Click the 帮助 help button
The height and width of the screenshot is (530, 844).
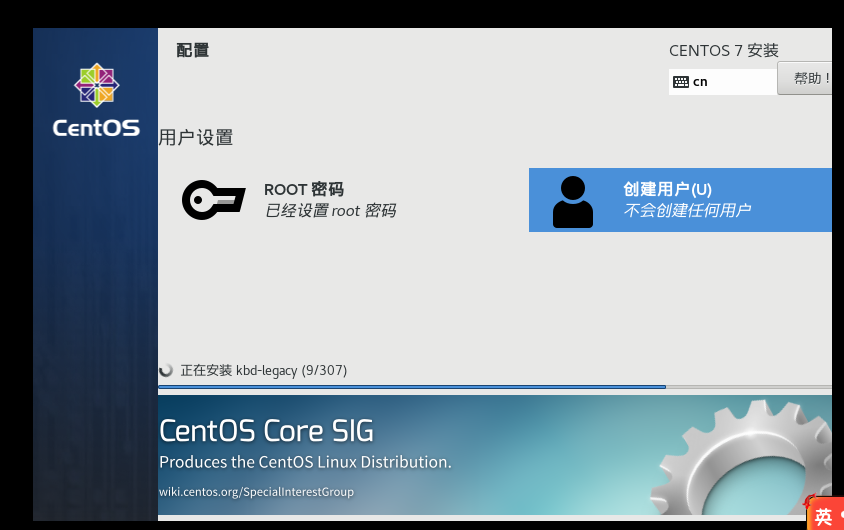click(805, 79)
